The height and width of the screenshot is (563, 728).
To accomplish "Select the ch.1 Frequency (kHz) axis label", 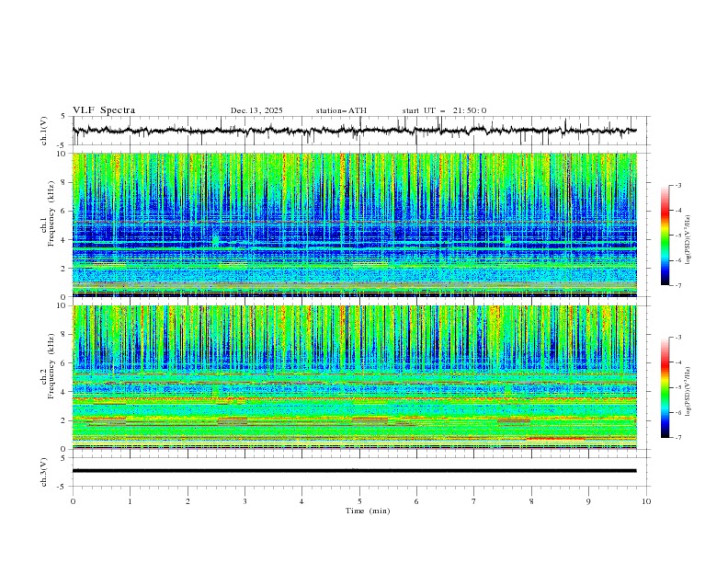I will [x=49, y=213].
